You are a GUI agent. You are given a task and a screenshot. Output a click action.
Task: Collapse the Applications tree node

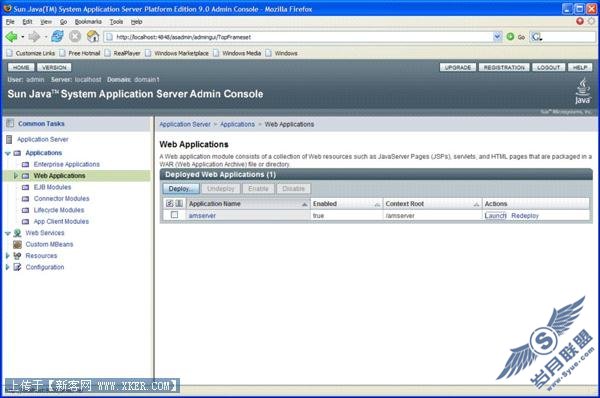coord(8,153)
